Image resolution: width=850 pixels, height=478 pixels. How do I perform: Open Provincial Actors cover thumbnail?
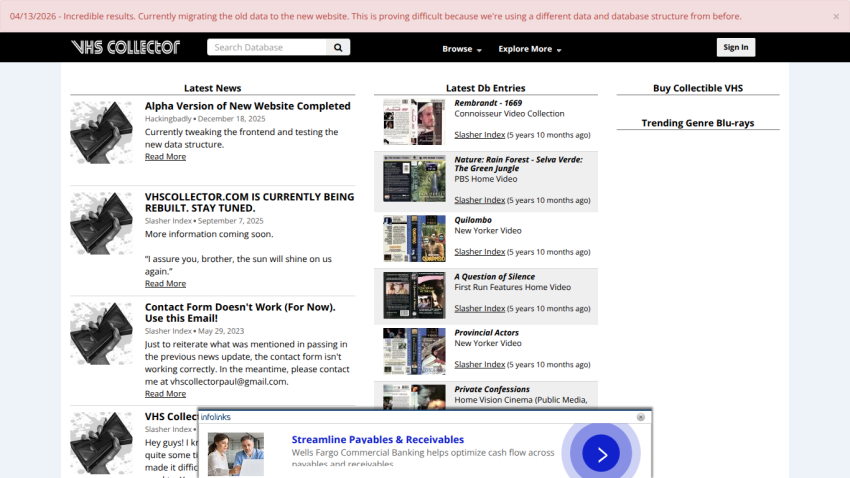(x=414, y=351)
